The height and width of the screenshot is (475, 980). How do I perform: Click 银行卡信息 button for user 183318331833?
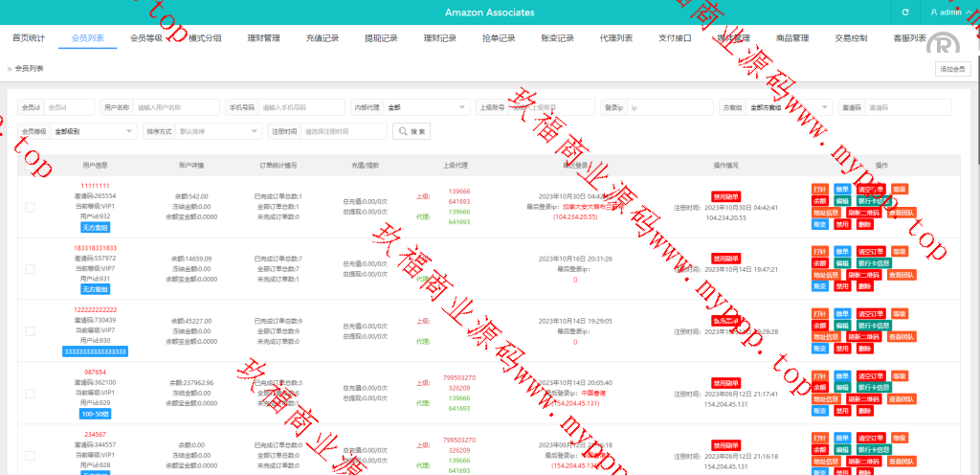click(x=872, y=263)
